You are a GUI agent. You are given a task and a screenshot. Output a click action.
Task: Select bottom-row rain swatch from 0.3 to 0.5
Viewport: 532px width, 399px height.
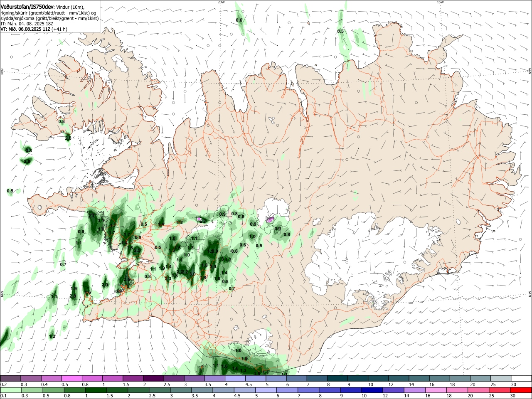(32, 390)
